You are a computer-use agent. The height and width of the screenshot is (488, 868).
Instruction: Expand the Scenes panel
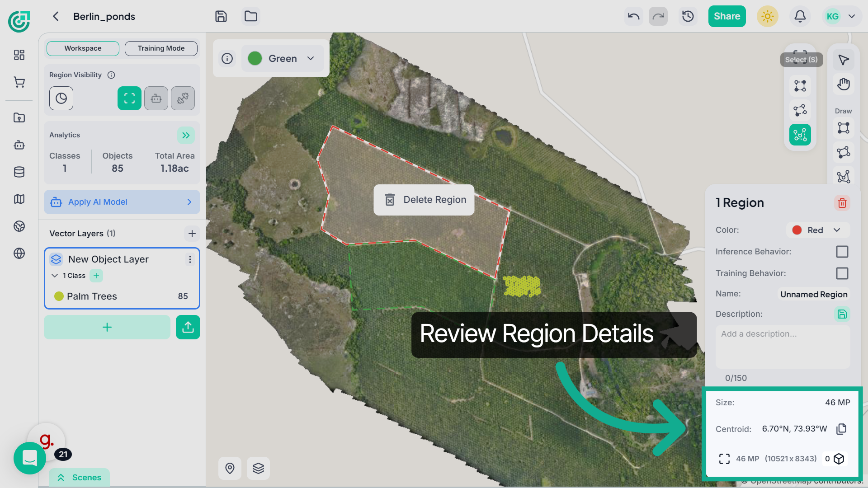tap(79, 478)
